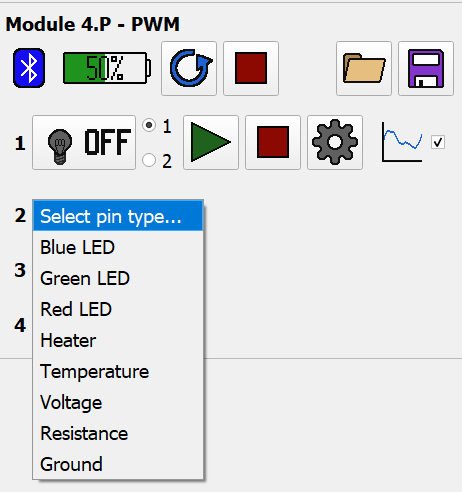Screen dimensions: 462x492
Task: Start pin 1 with green play button
Action: coord(211,142)
